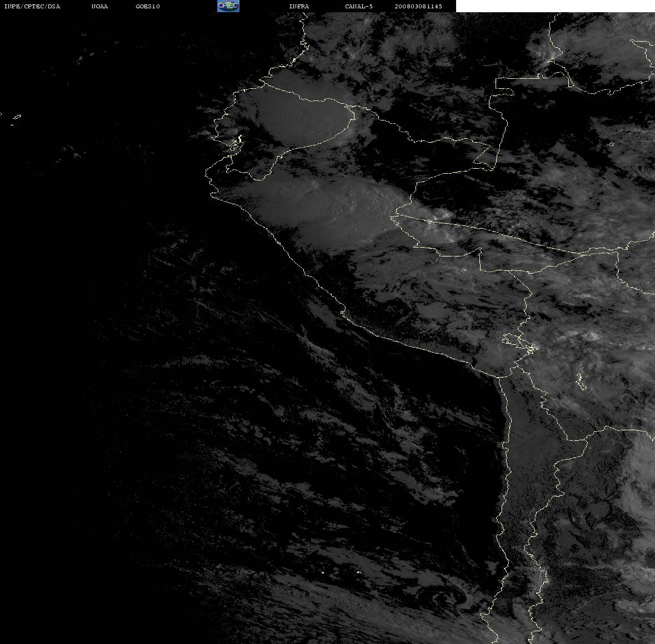Select the 200803081145 timestamp
The width and height of the screenshot is (655, 644).
418,6
